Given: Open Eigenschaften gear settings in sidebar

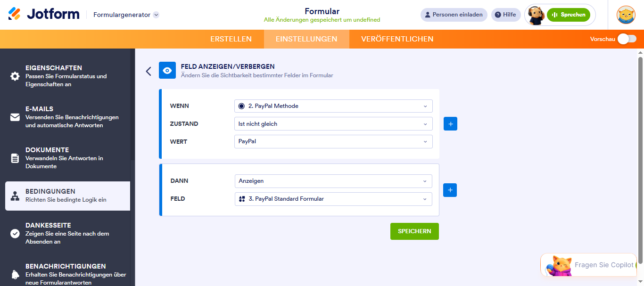Looking at the screenshot, I should pyautogui.click(x=67, y=76).
